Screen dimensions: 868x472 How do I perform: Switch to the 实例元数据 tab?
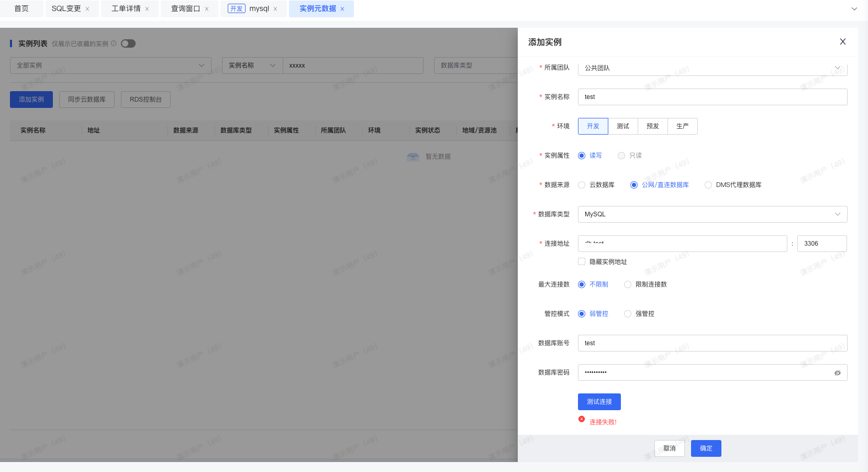317,9
